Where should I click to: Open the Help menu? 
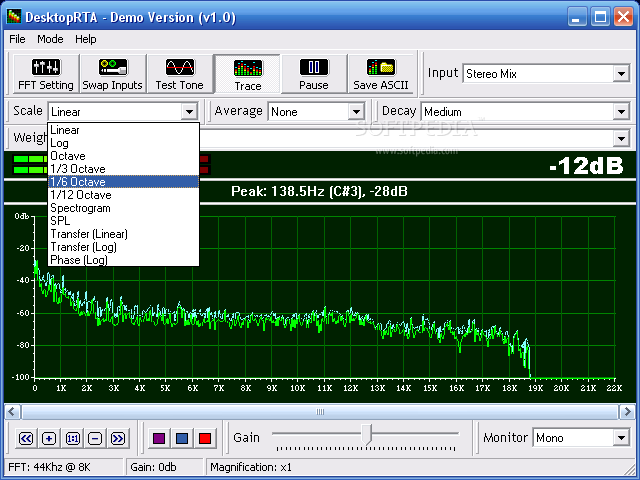86,39
